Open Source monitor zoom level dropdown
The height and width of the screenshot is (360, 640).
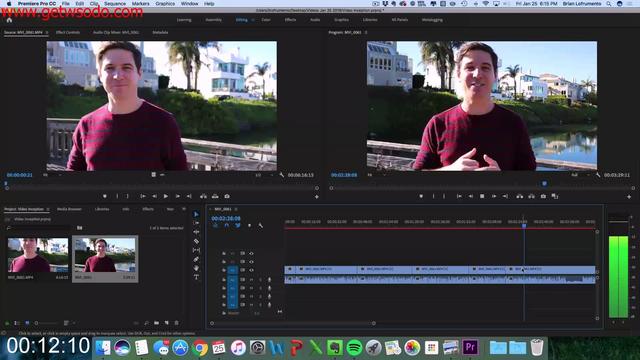[52, 175]
